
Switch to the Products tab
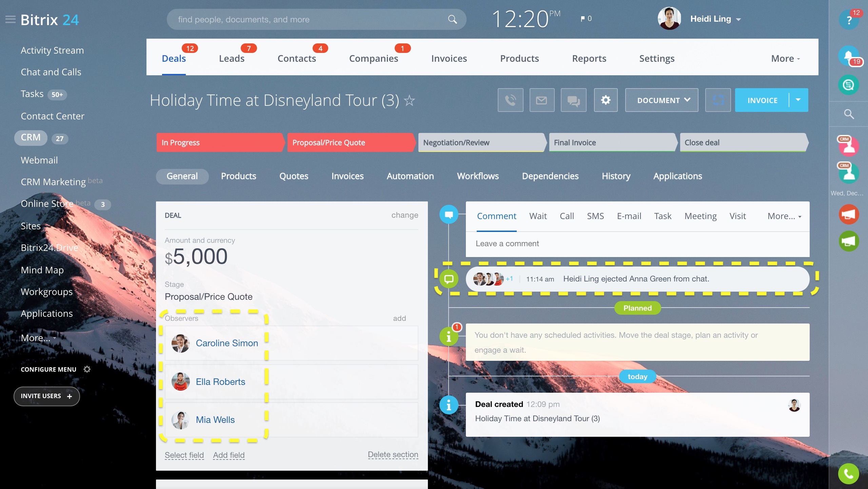pyautogui.click(x=238, y=175)
